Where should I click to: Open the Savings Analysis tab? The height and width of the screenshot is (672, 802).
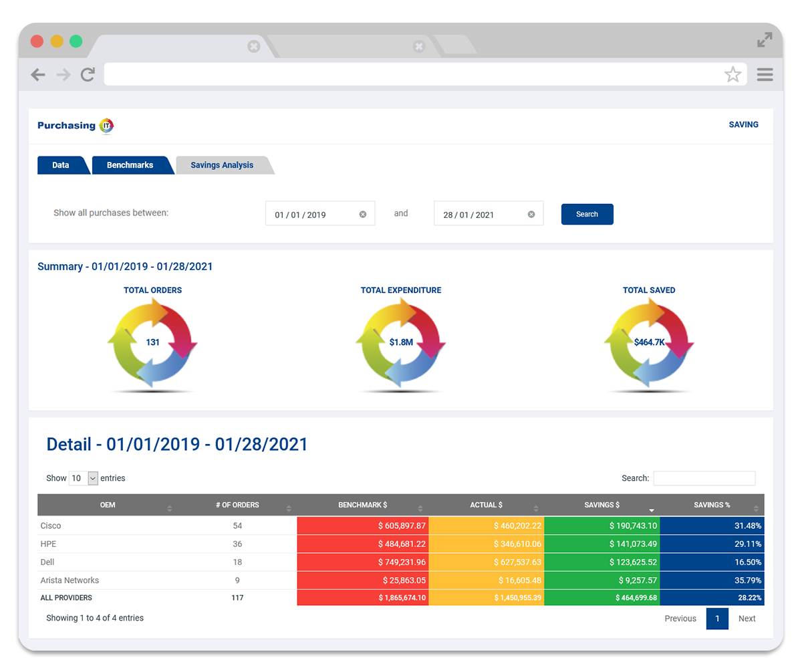tap(222, 165)
